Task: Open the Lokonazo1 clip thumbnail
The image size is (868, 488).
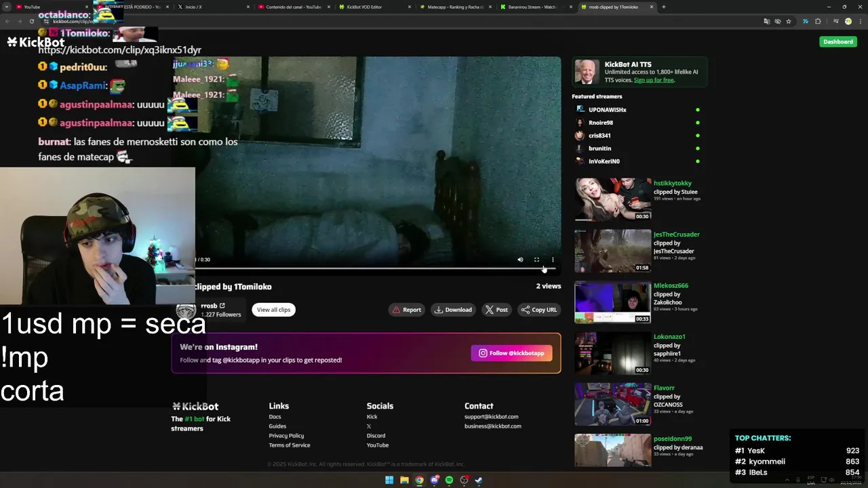Action: 612,353
